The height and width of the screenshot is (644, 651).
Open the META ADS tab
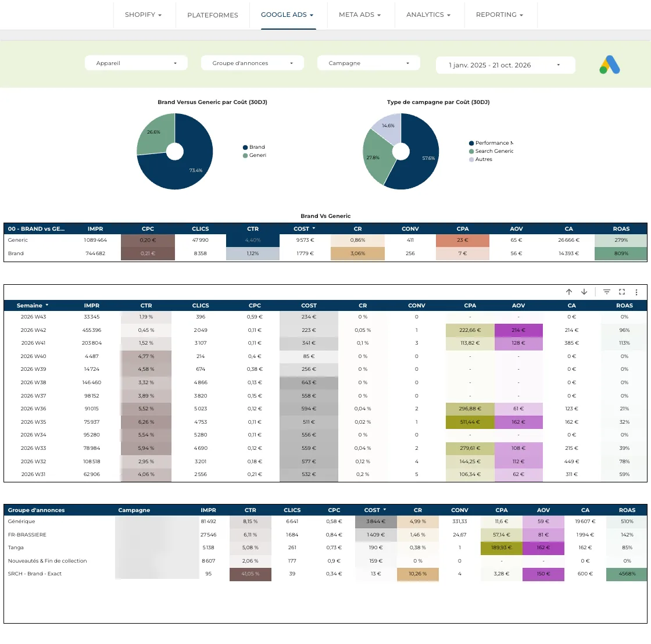click(x=360, y=15)
